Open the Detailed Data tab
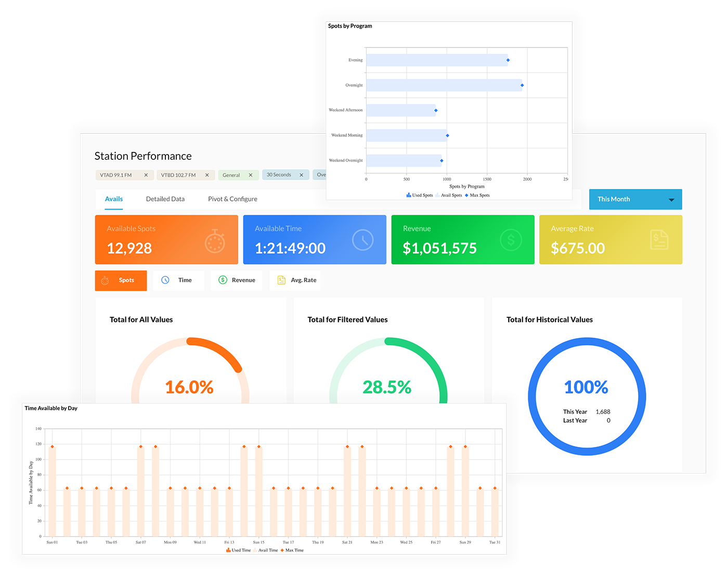728x576 pixels. tap(165, 199)
